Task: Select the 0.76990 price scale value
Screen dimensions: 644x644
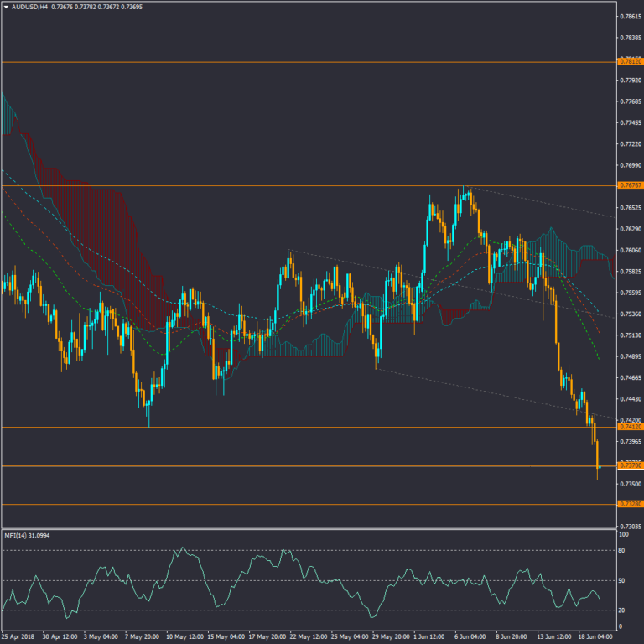Action: tap(631, 165)
